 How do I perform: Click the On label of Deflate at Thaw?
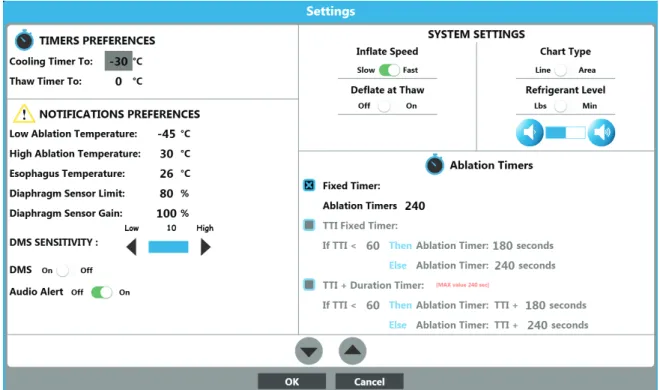(411, 106)
